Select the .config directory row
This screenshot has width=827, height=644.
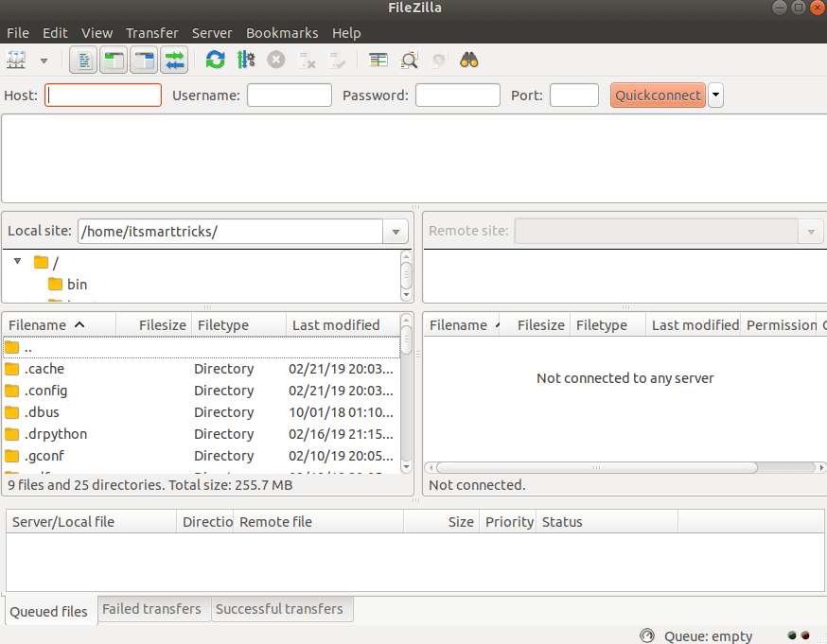point(202,391)
